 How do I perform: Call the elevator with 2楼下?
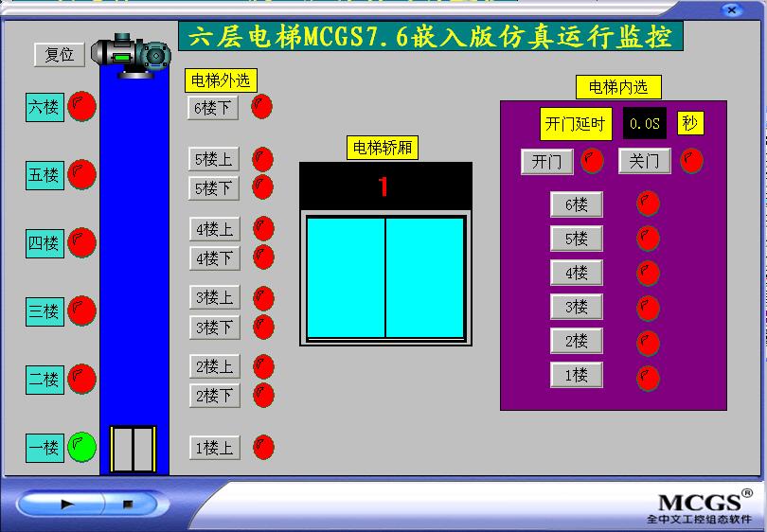tap(215, 396)
